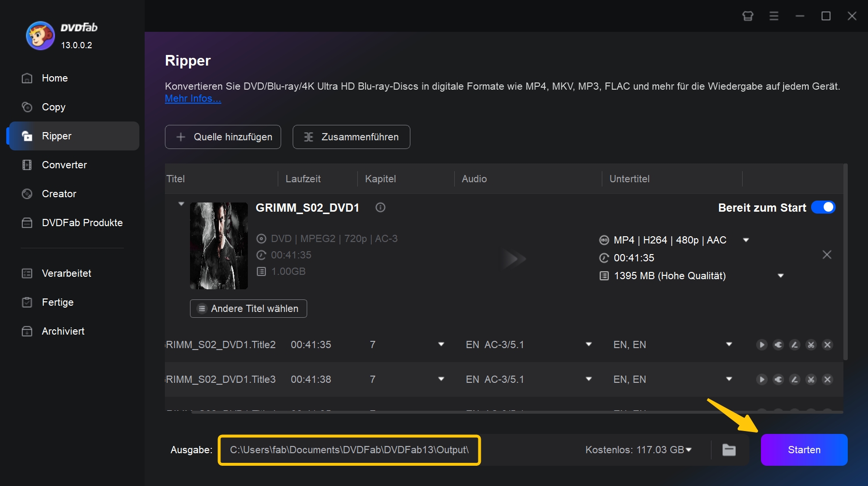Open advanced settings wrench for Title3
Viewport: 868px width, 486px height.
pyautogui.click(x=778, y=379)
